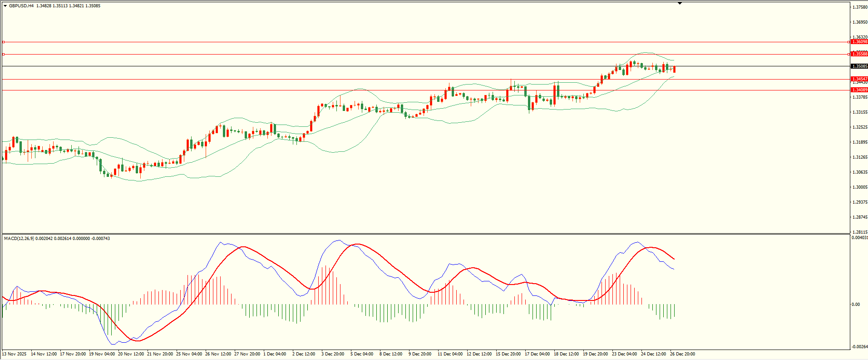This screenshot has height=360, width=868.
Task: Click the red 1.34547 price label
Action: [x=859, y=79]
